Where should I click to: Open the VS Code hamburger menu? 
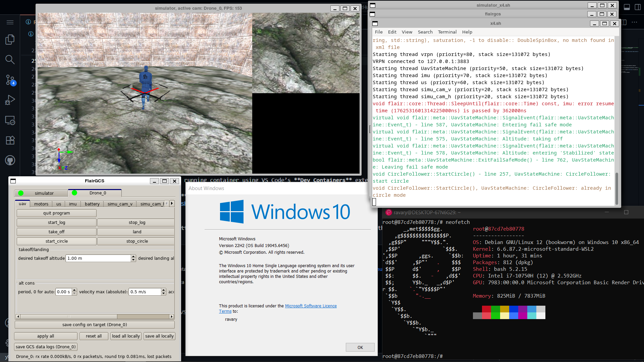point(10,22)
